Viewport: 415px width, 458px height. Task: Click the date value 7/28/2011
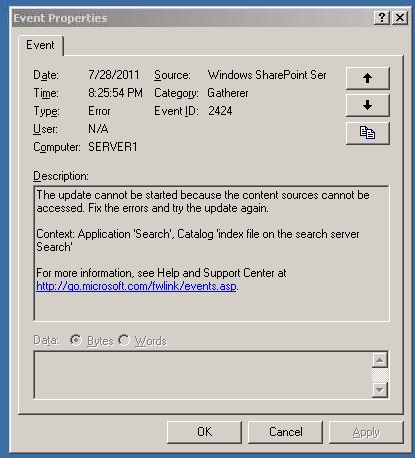114,75
